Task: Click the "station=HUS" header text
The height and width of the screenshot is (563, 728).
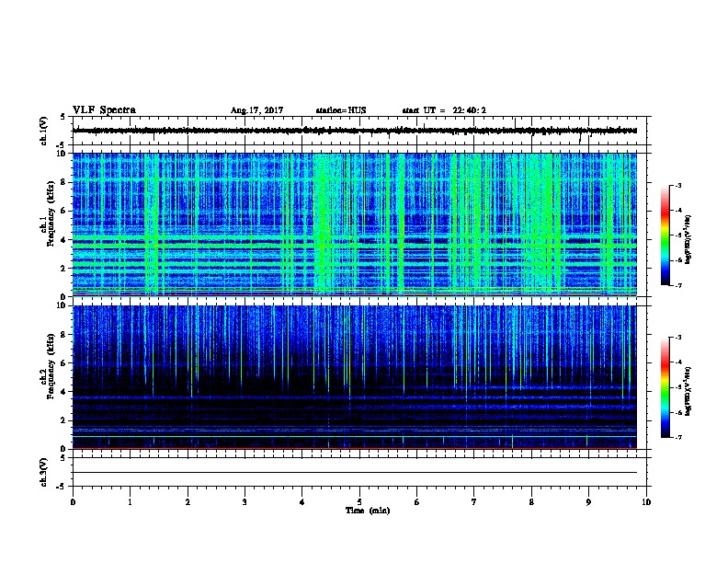Action: pos(341,110)
